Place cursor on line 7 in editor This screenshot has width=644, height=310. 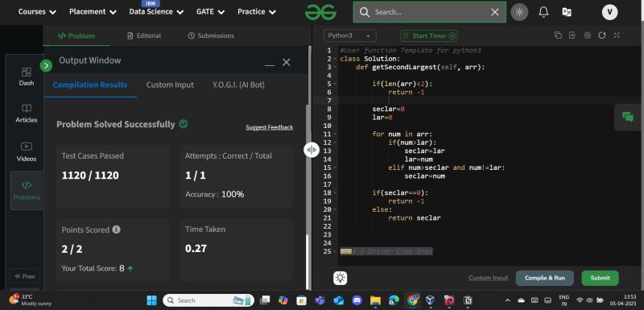[x=489, y=101]
